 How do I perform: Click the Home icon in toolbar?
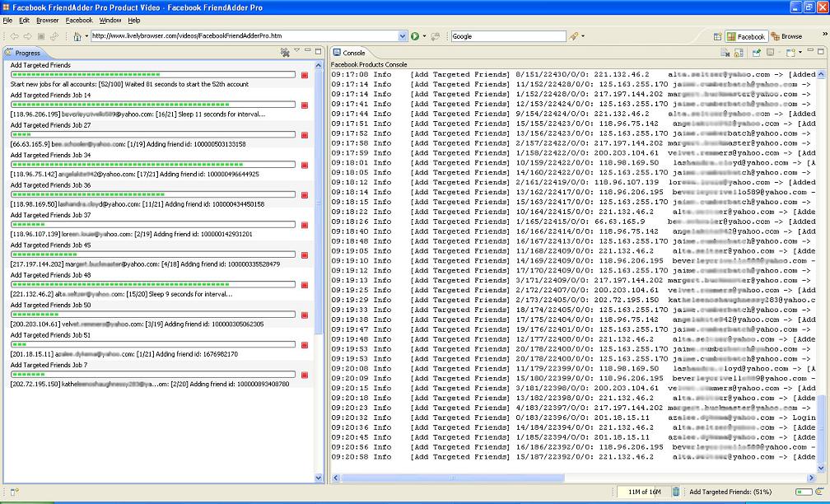(x=77, y=36)
